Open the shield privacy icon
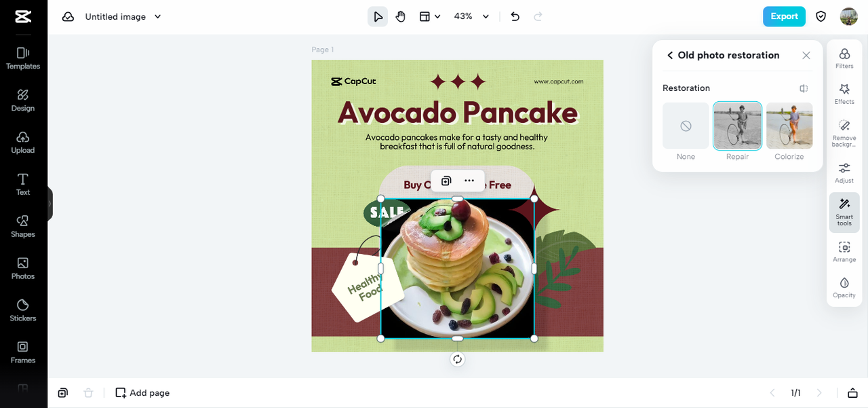This screenshot has height=408, width=868. pyautogui.click(x=821, y=16)
